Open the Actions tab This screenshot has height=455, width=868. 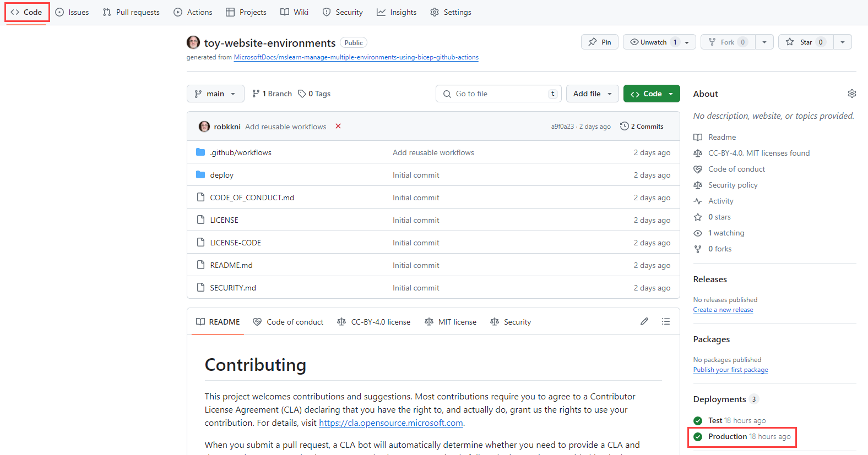click(193, 12)
